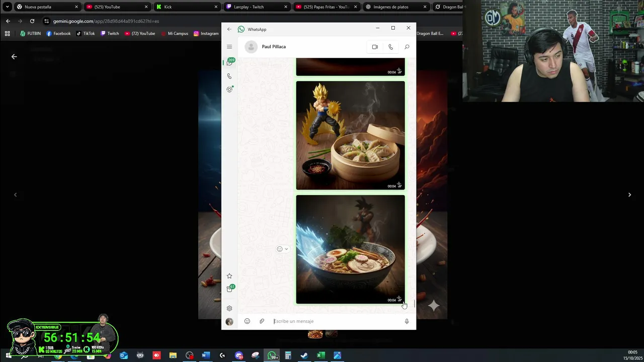Close the Larcplay - Twitch tab
The image size is (644, 362).
[286, 7]
